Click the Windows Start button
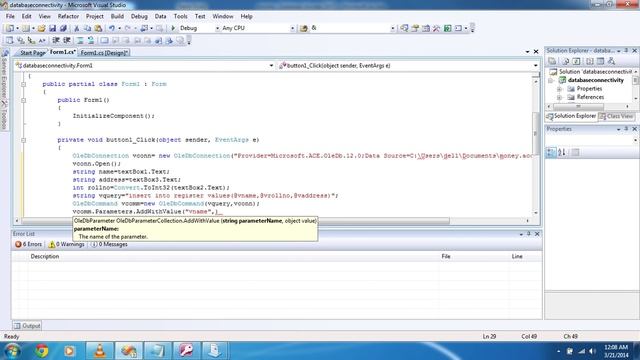 tap(12, 351)
